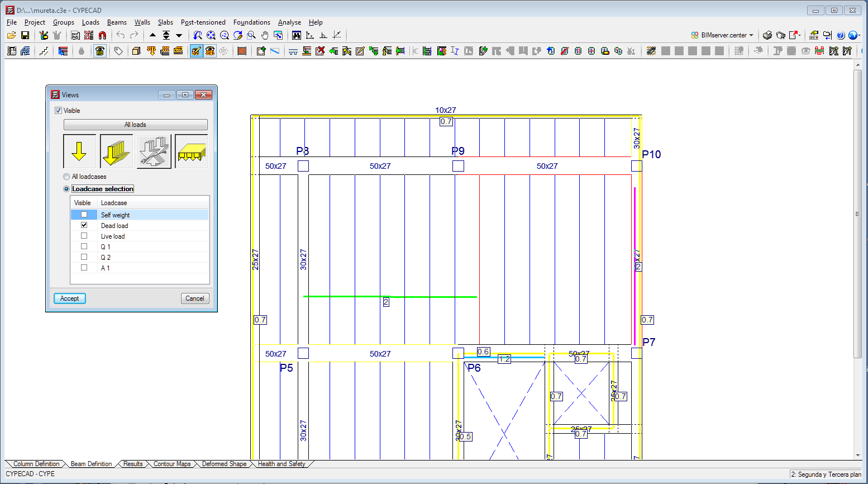Viewport: 868px width, 484px height.
Task: Open the Loads menu
Action: (90, 22)
